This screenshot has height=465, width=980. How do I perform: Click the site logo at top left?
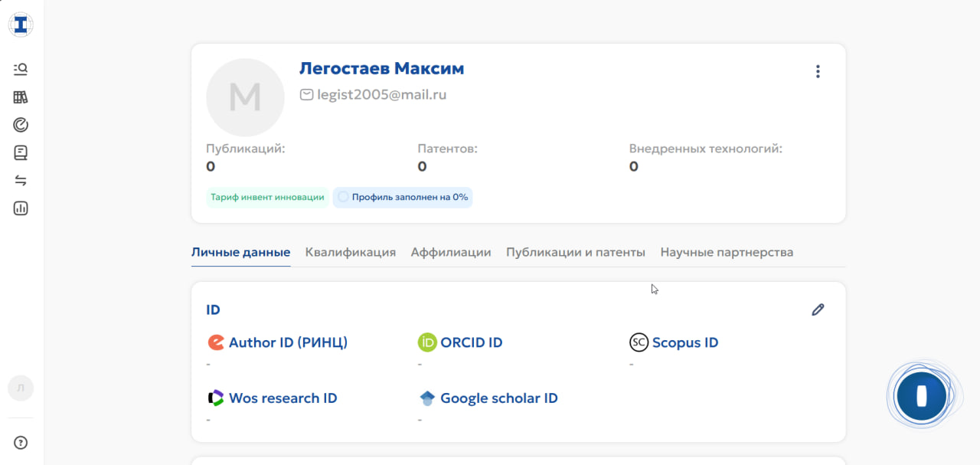pos(21,25)
